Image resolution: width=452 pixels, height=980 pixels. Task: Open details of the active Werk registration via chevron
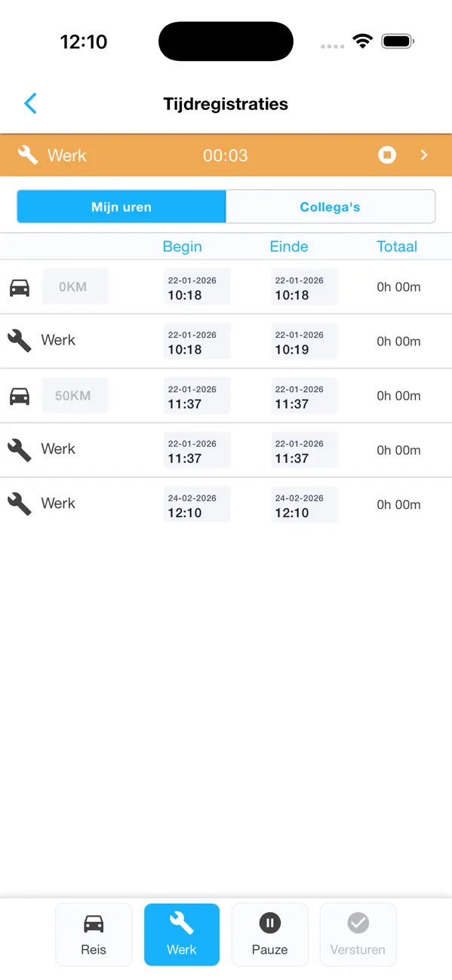coord(424,155)
